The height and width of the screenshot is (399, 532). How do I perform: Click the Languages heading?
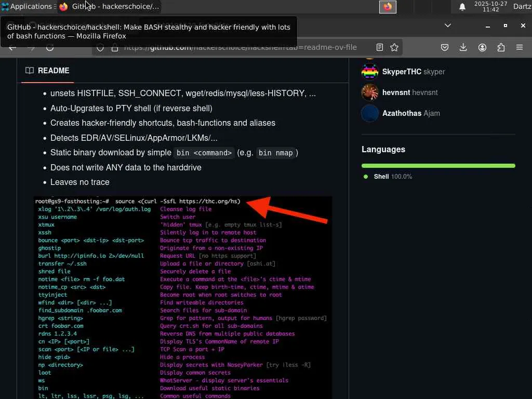pos(383,149)
